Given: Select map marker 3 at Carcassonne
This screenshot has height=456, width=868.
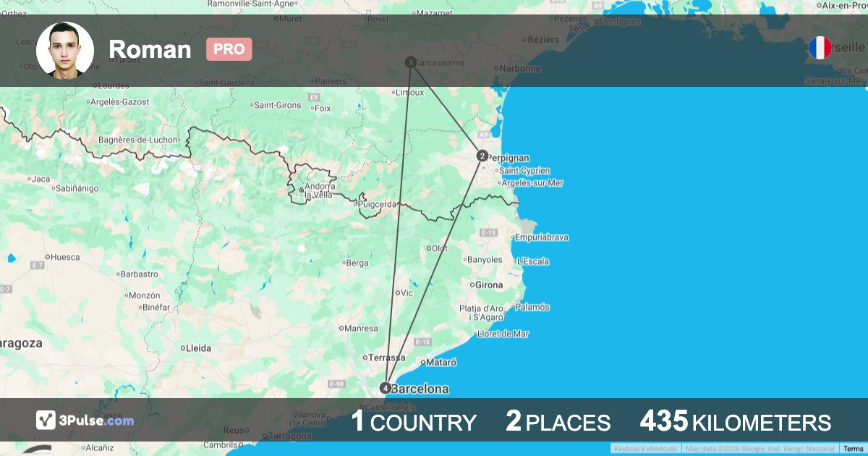Looking at the screenshot, I should (411, 62).
